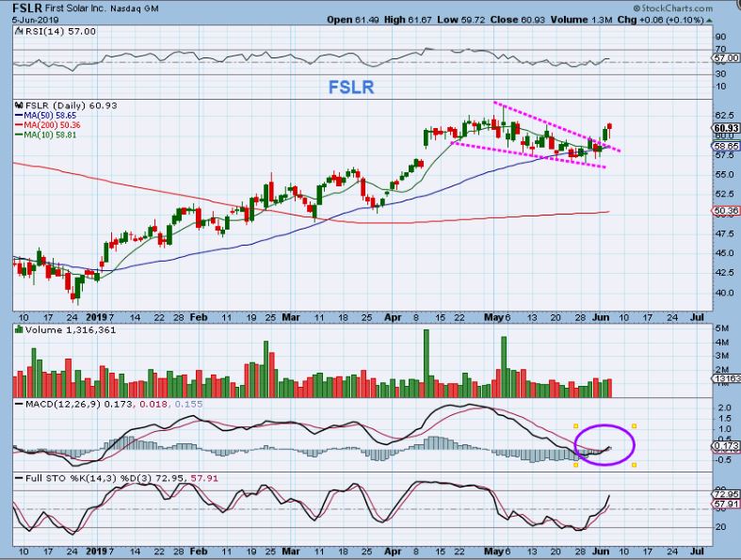This screenshot has height=560, width=741.
Task: Click the Open 61.49 value
Action: tap(353, 20)
